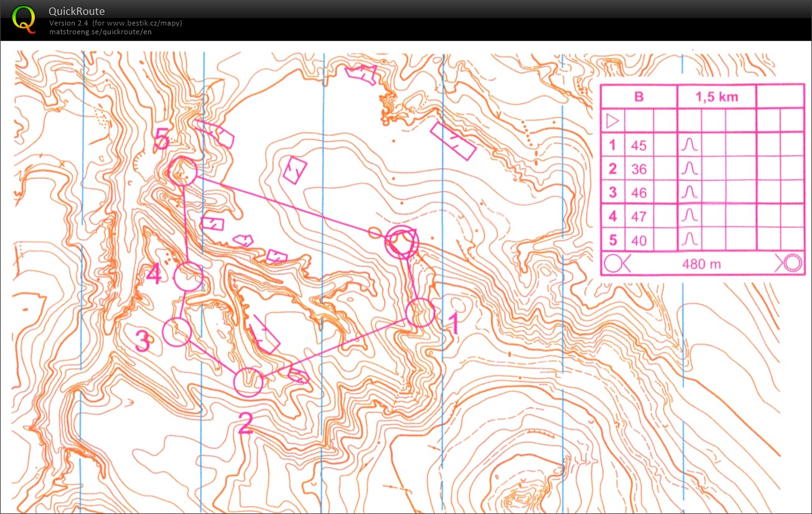The image size is (812, 514).
Task: Click control circle number 5 on map
Action: coord(183,171)
